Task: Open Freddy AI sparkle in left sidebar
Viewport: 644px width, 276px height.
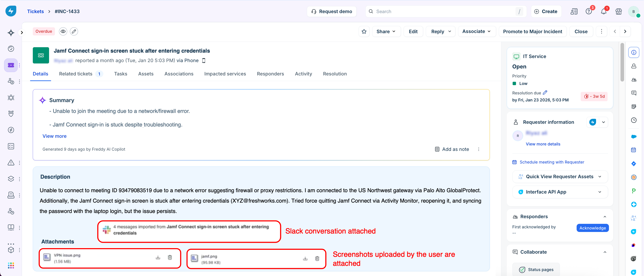Action: tap(11, 33)
